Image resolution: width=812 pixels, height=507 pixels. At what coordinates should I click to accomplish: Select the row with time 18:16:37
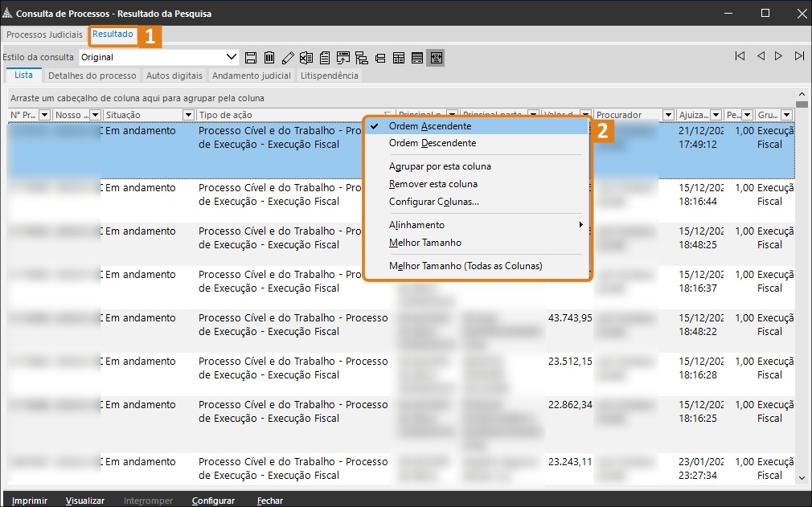401,288
